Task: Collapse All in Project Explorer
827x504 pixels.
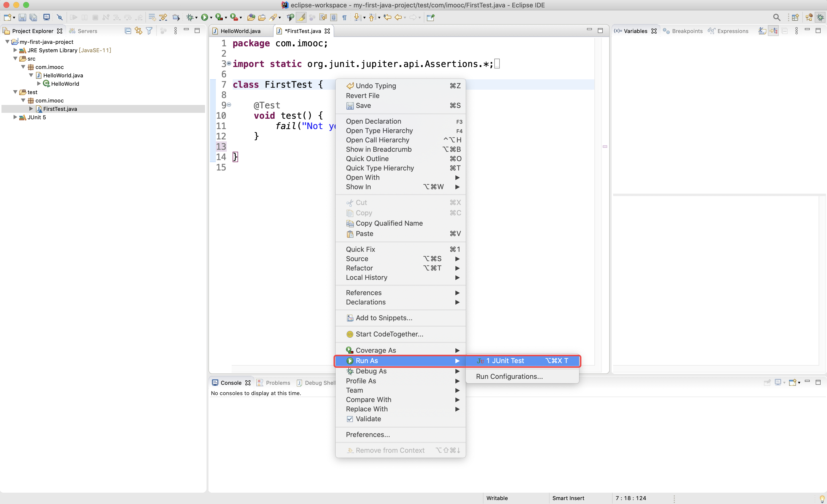Action: point(128,31)
